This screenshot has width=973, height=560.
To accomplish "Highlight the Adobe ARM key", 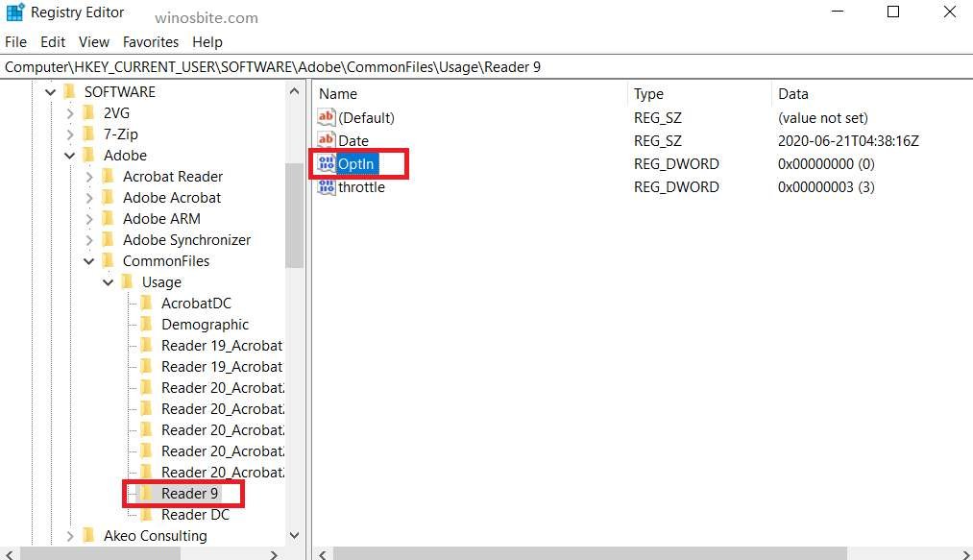I will (x=160, y=218).
